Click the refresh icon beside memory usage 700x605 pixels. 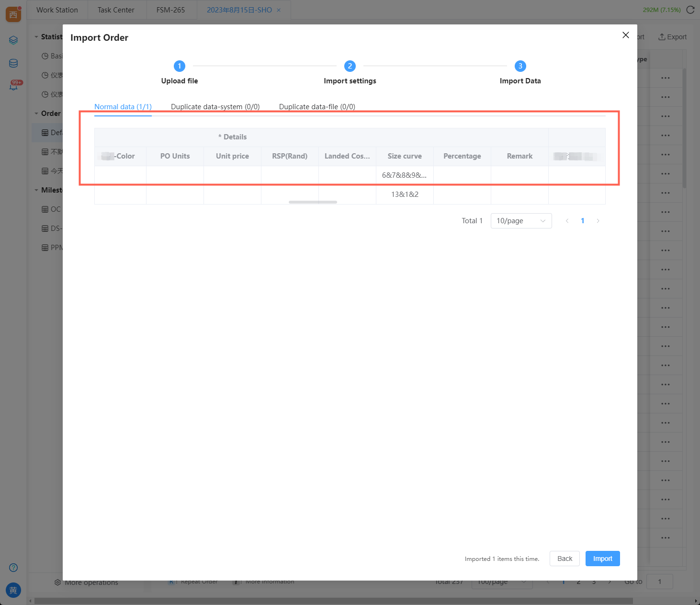(x=690, y=10)
